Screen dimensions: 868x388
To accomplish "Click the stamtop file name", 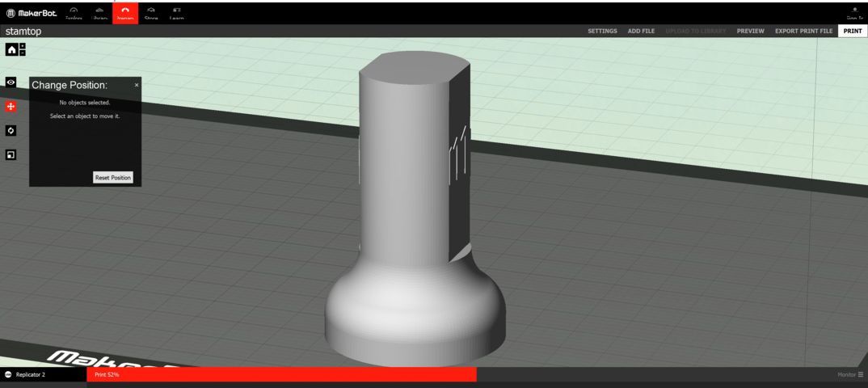I will pos(23,32).
